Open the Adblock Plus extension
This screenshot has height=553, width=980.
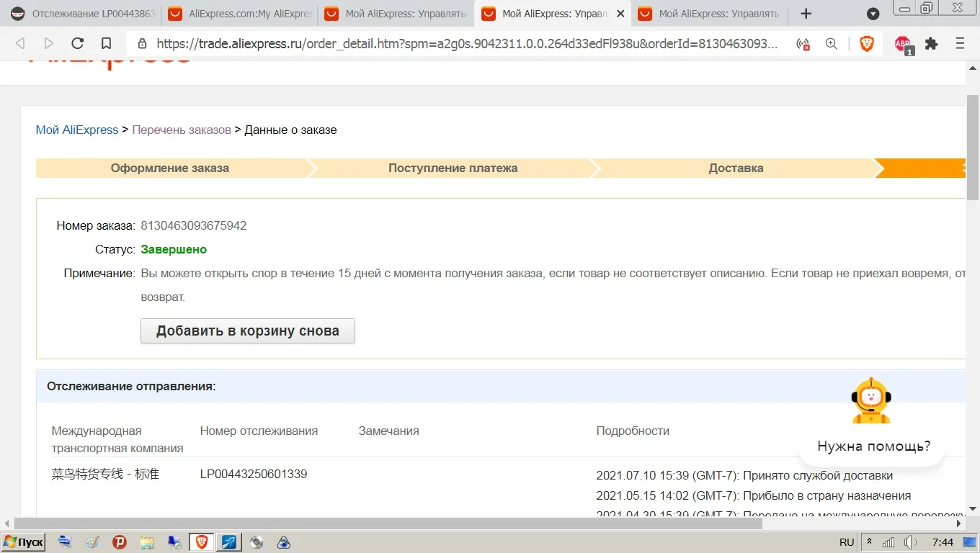903,45
